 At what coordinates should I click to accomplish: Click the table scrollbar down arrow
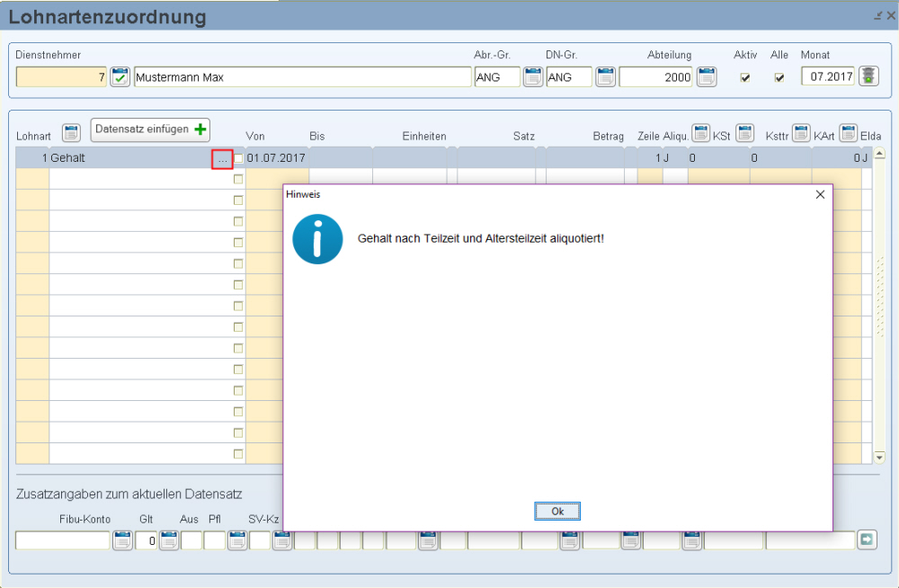[x=879, y=458]
